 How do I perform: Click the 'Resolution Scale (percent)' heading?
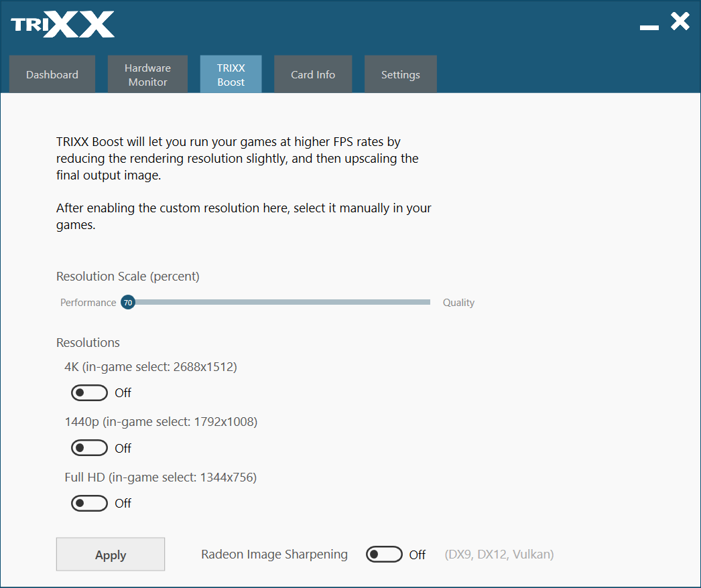click(128, 276)
